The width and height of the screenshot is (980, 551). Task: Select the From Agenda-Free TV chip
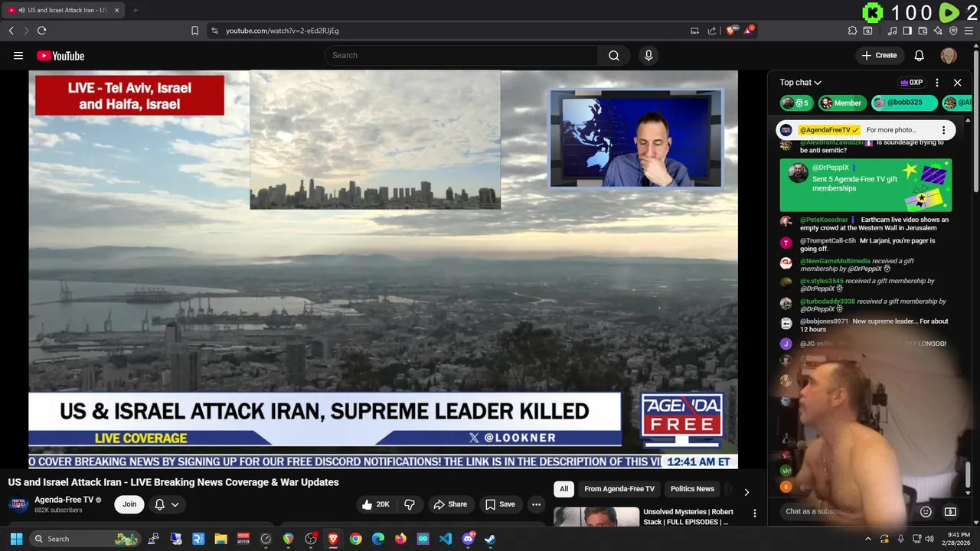pos(619,489)
